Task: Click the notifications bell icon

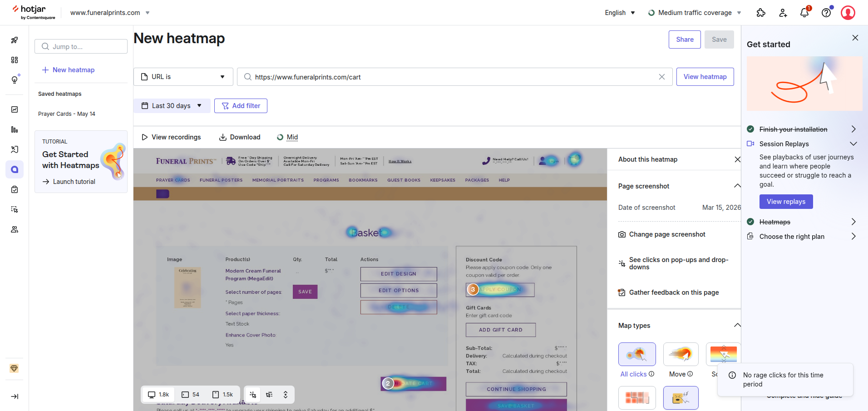Action: [804, 13]
